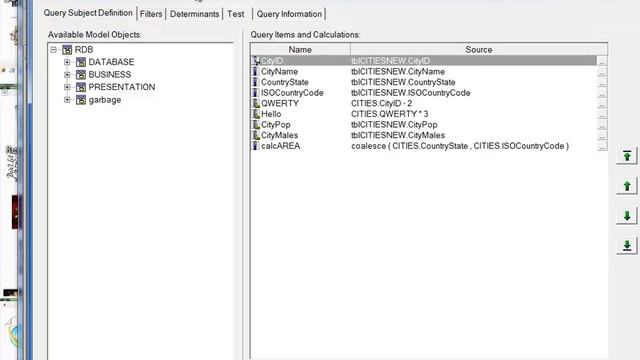Open ellipsis editor for CityMales row
The height and width of the screenshot is (360, 640).
tap(602, 135)
